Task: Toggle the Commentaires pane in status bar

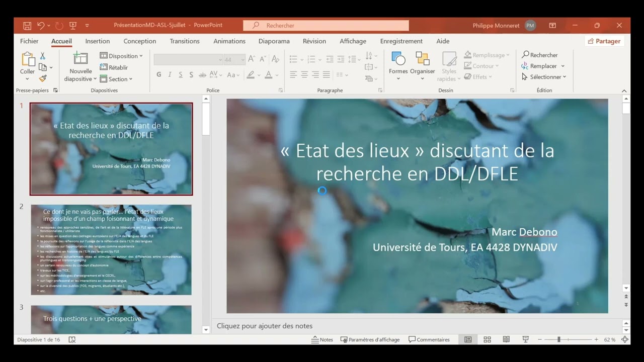Action: tap(429, 340)
